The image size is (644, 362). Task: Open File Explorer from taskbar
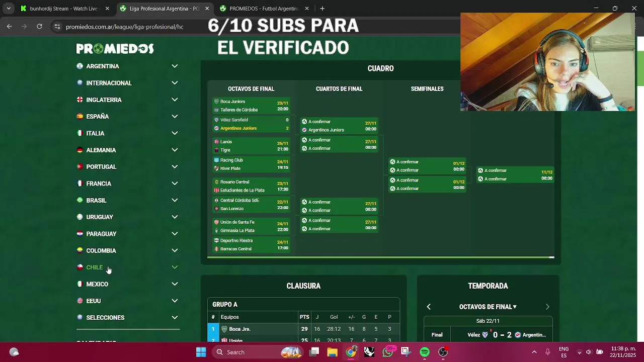pyautogui.click(x=332, y=352)
